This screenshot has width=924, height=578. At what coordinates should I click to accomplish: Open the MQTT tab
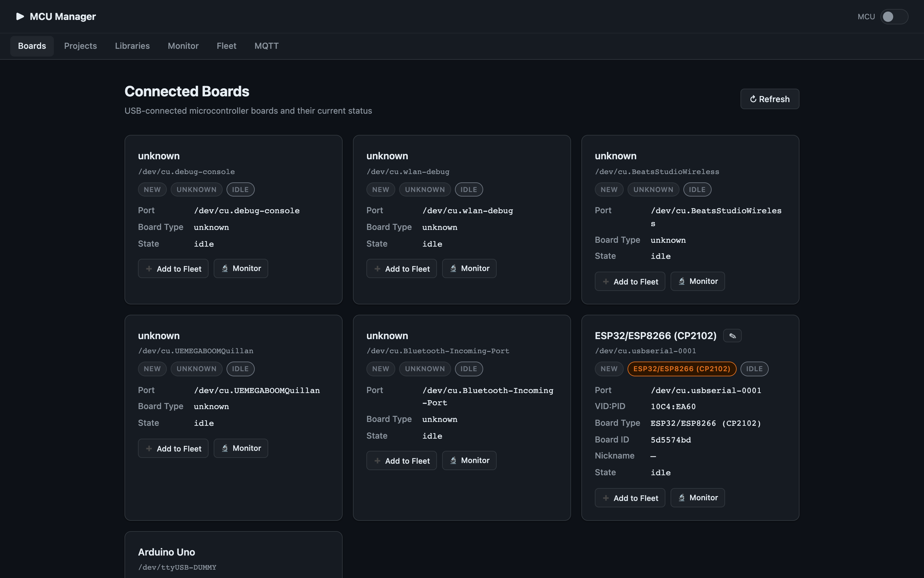click(267, 46)
